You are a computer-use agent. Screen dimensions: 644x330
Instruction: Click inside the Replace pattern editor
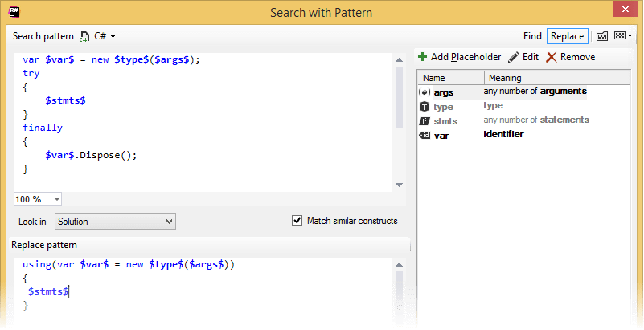201,293
